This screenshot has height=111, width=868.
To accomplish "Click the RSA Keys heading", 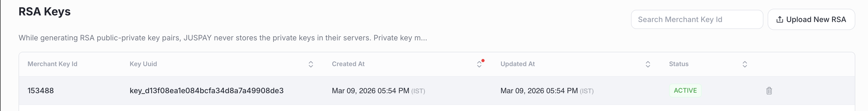I will click(x=44, y=11).
